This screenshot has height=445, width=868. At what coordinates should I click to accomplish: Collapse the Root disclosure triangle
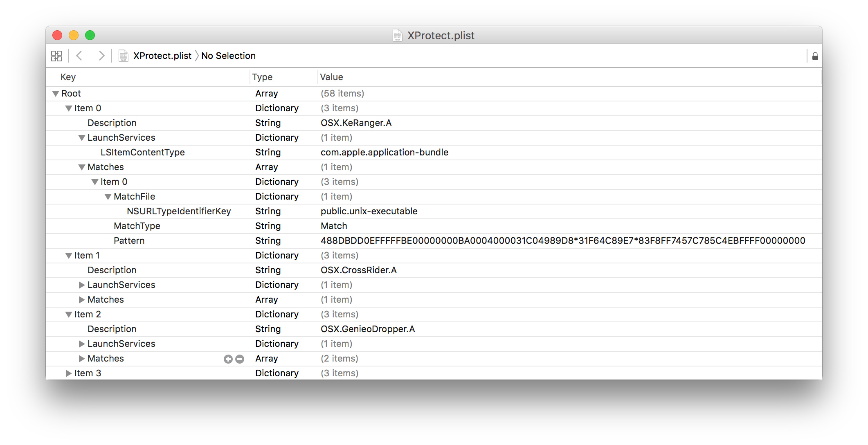pos(56,94)
